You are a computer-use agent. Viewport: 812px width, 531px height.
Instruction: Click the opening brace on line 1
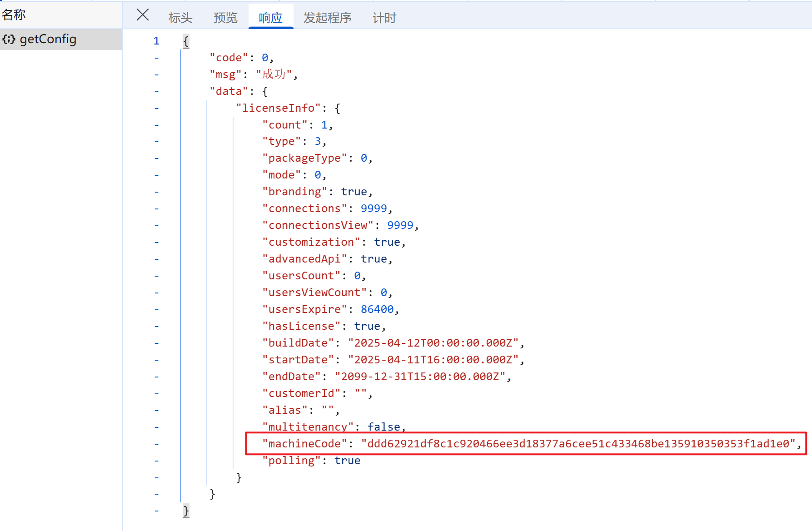point(185,41)
